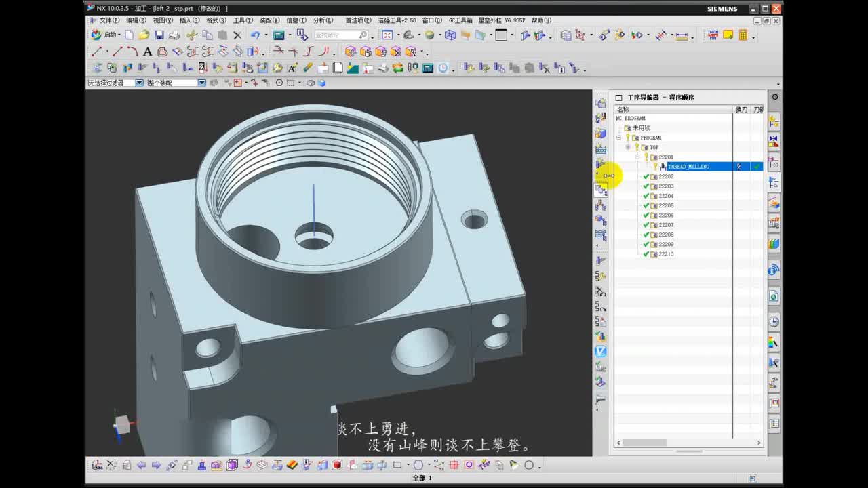Click the Create Program icon
This screenshot has width=868, height=488.
click(x=601, y=103)
